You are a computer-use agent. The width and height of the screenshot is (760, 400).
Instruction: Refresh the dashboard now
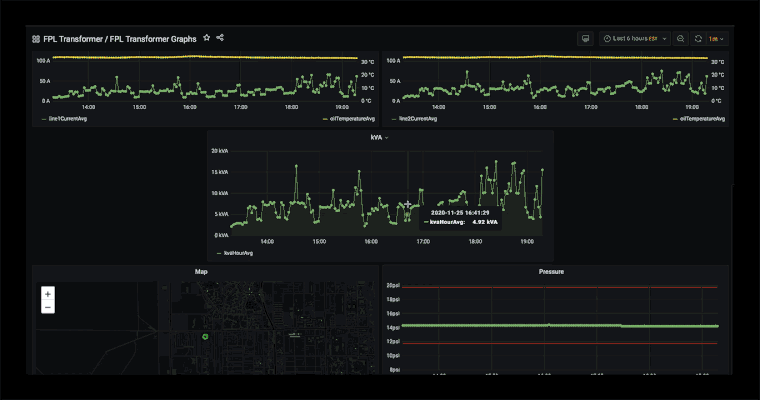pos(698,39)
